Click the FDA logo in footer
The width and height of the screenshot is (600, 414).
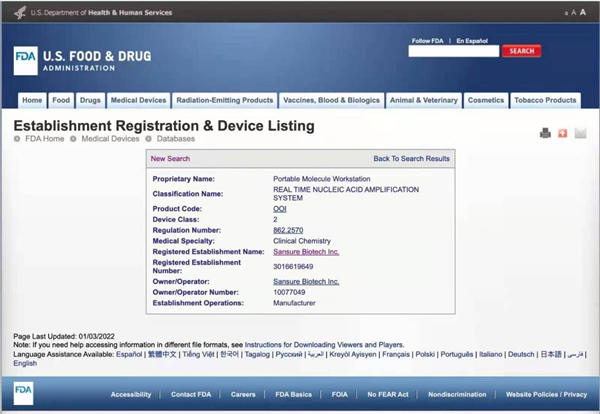[x=23, y=394]
